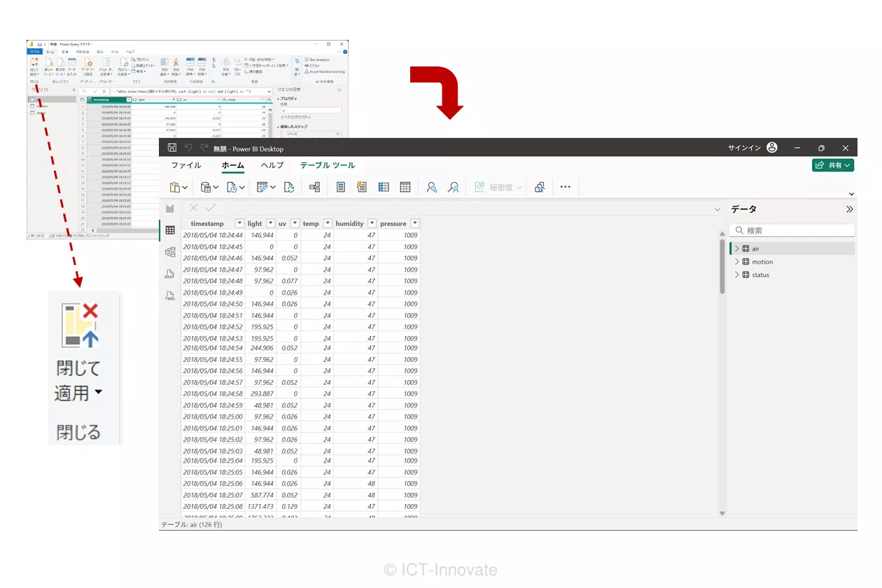Open the temp column filter dropdown
This screenshot has width=882, height=588.
click(x=327, y=223)
